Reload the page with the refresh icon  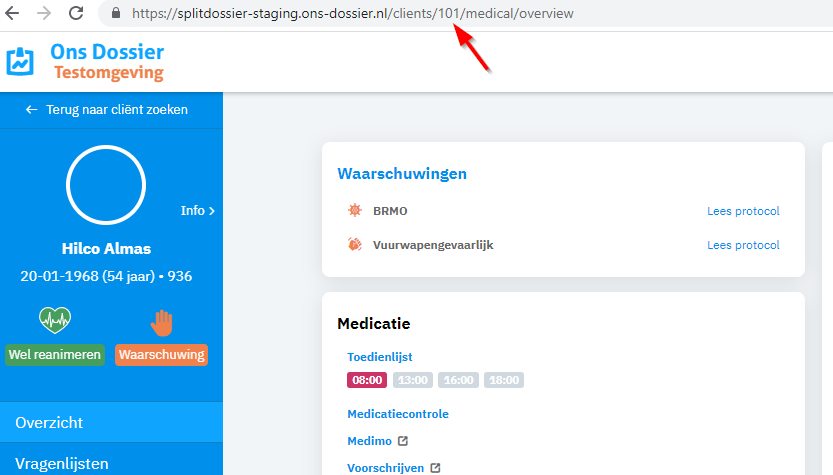[x=76, y=13]
